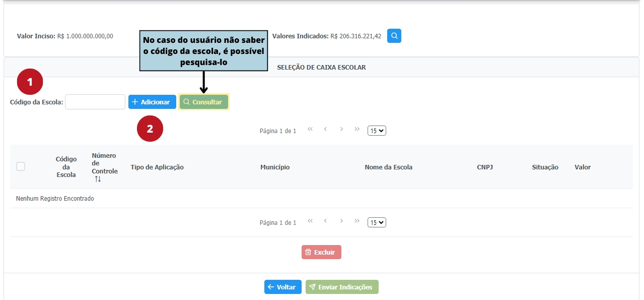This screenshot has height=300, width=644.
Task: Check the select-all checkbox in table header
Action: (21, 166)
